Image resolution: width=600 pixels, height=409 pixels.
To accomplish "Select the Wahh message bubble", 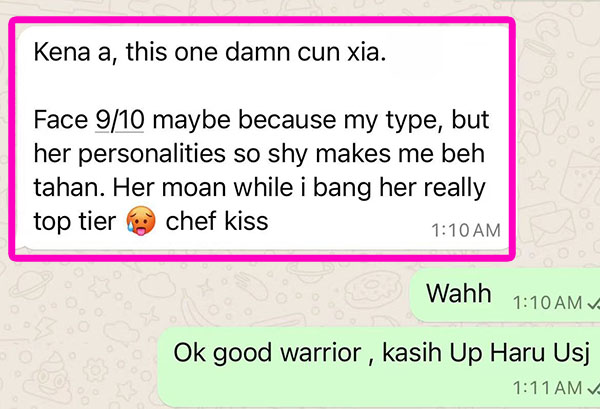I will [505, 295].
